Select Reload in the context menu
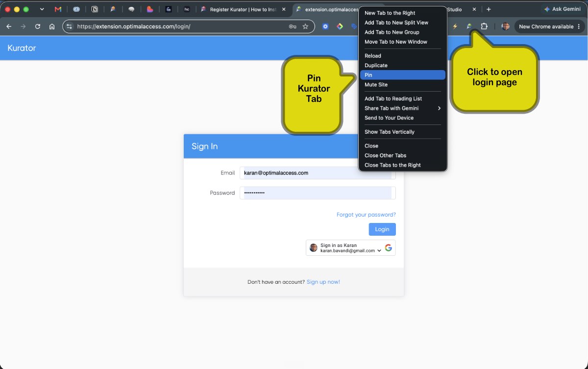 (x=402, y=56)
